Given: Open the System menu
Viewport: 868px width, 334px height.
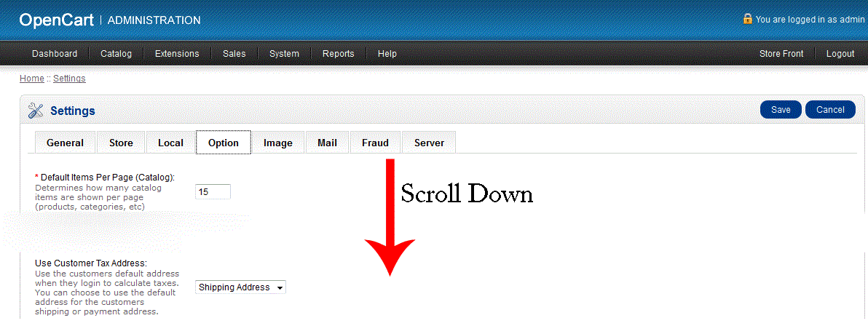Looking at the screenshot, I should click(x=284, y=54).
